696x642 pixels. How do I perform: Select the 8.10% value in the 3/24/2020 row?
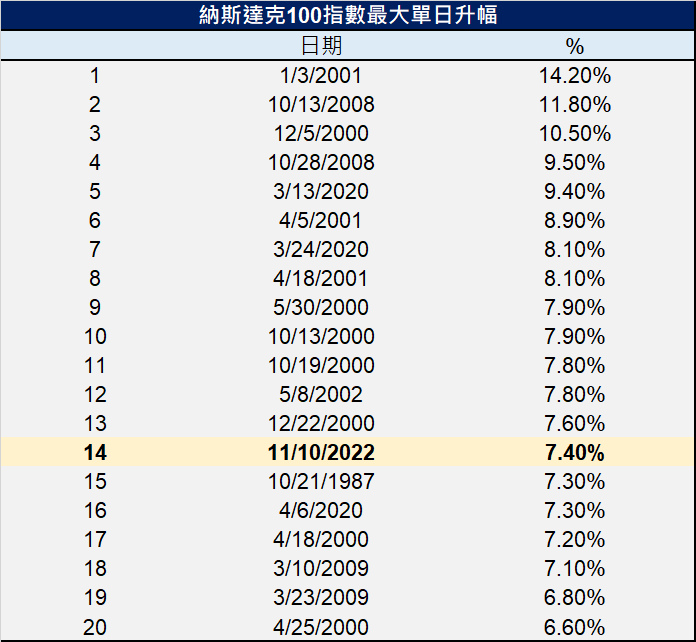pos(575,250)
